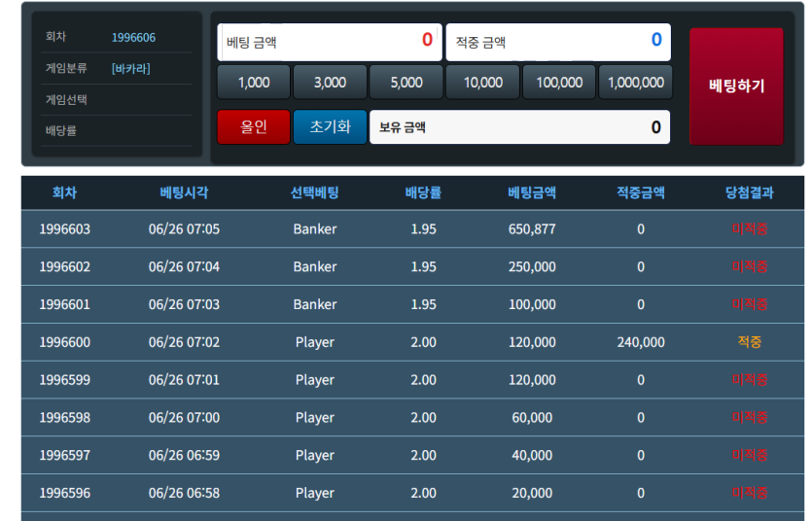Click round number 1996606 in the info panel

pyautogui.click(x=133, y=37)
